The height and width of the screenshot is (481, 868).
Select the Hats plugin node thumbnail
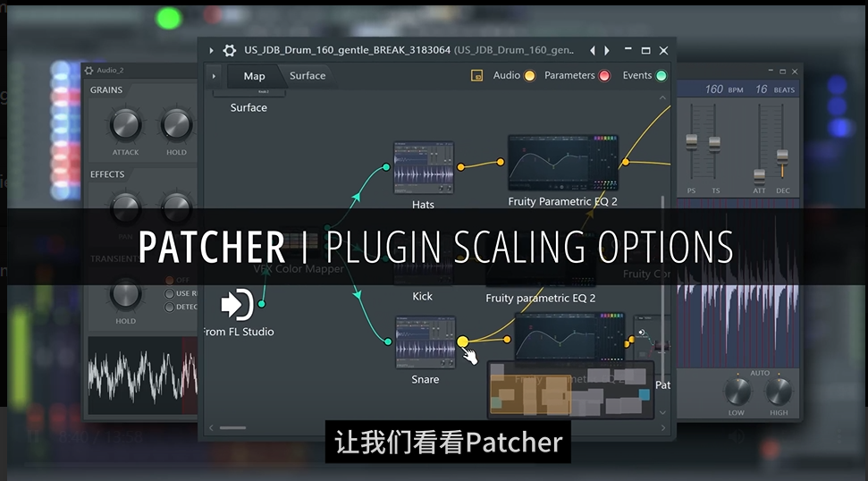pyautogui.click(x=424, y=168)
